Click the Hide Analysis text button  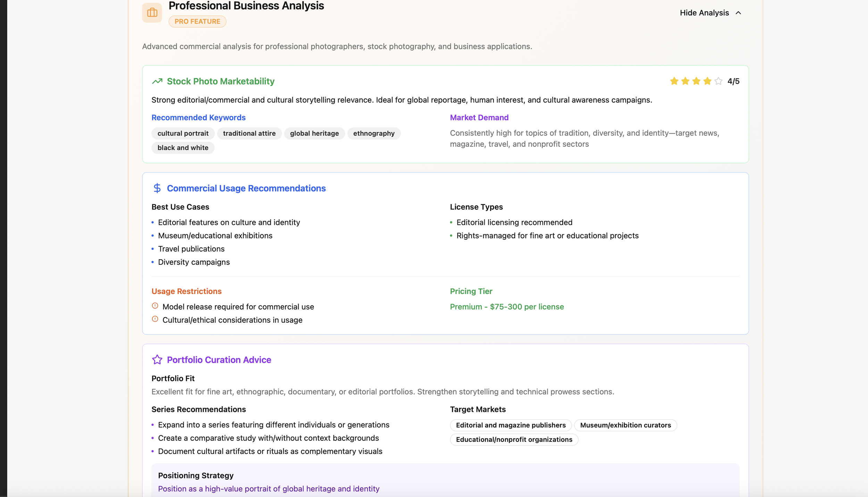[704, 13]
